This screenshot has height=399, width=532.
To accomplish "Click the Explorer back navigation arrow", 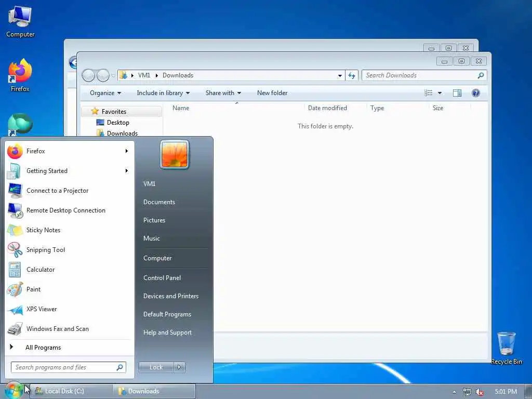I will point(88,75).
